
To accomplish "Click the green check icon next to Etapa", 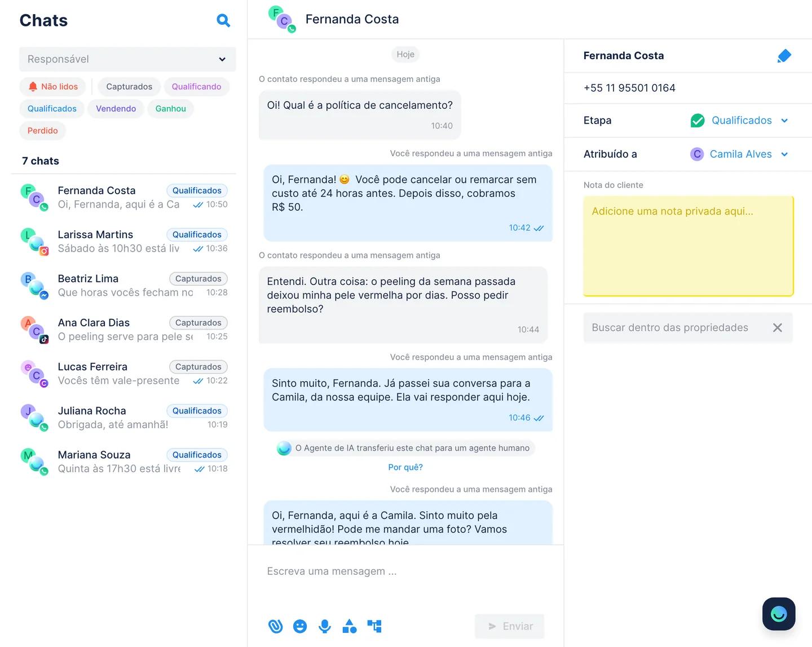I will tap(698, 121).
